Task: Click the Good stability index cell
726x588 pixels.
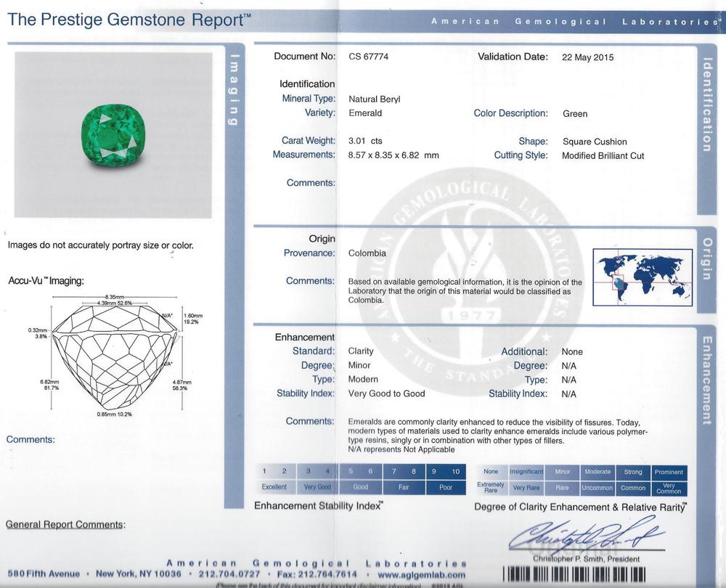Action: pyautogui.click(x=361, y=487)
